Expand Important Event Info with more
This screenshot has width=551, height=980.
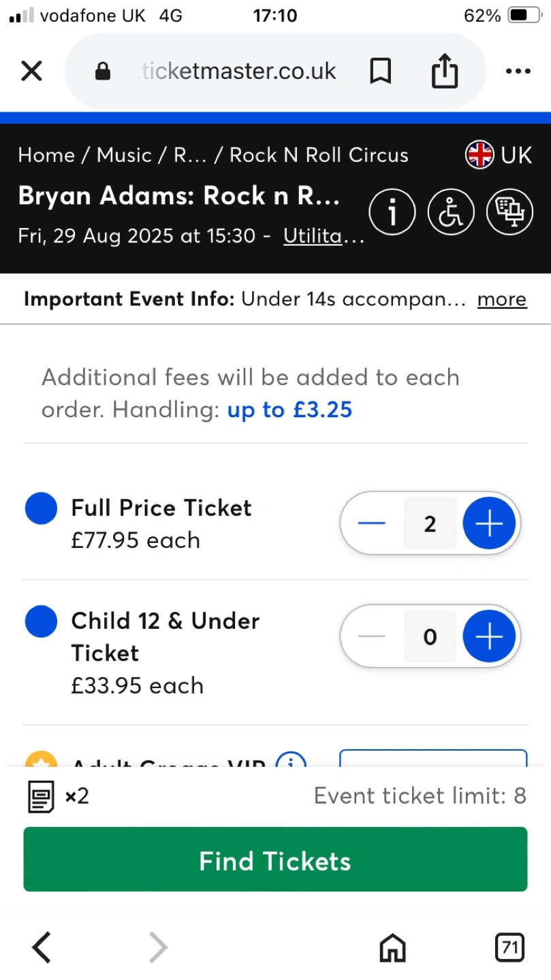coord(502,299)
